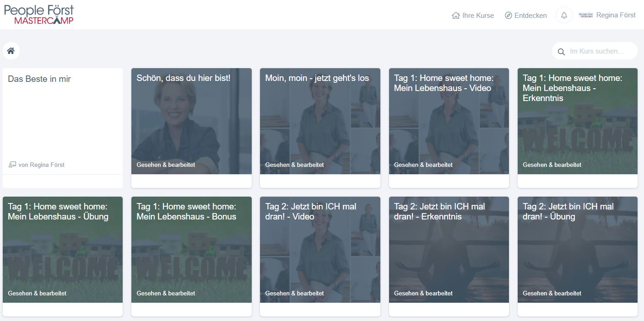Open the People Först Mastercamp logo
Viewport: 644px width, 321px height.
click(39, 15)
